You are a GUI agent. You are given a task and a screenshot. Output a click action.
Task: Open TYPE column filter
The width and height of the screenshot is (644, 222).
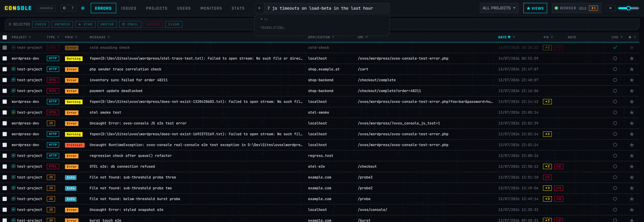(58, 37)
